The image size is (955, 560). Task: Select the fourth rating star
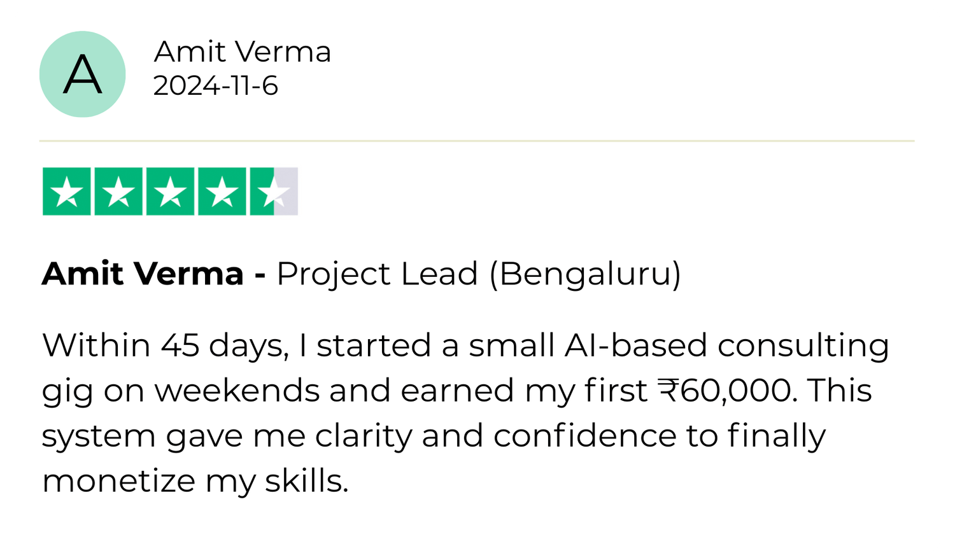pyautogui.click(x=222, y=192)
